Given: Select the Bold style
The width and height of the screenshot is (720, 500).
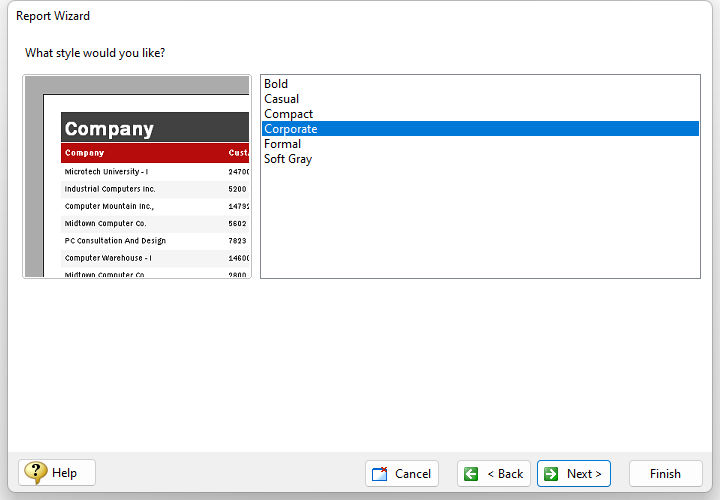Looking at the screenshot, I should [x=480, y=84].
